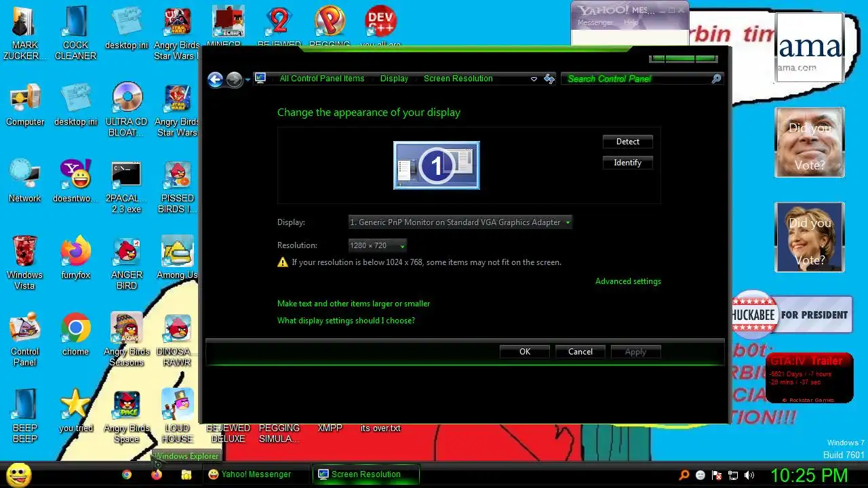This screenshot has height=488, width=868.
Task: Open Control Panel desktop icon
Action: coord(25,340)
